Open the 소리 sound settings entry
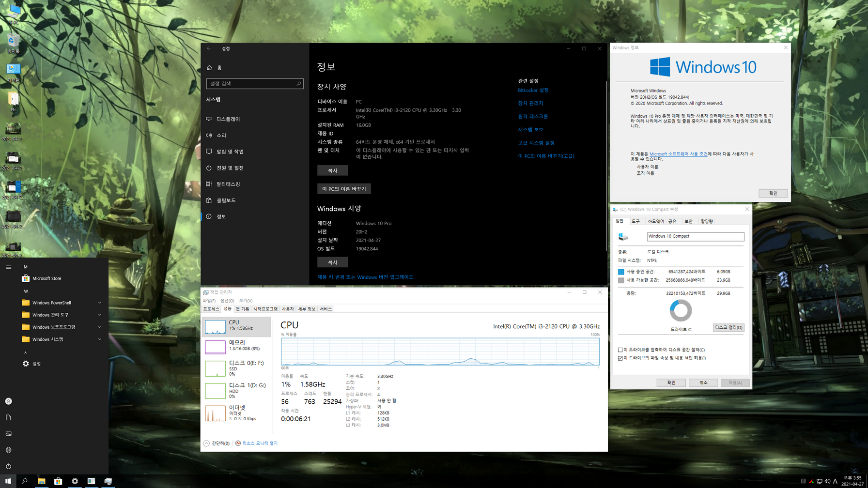The height and width of the screenshot is (488, 868). tap(255, 135)
